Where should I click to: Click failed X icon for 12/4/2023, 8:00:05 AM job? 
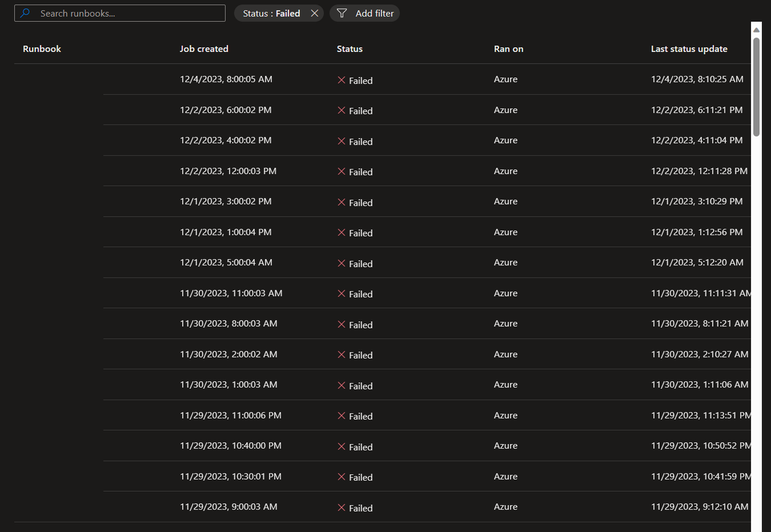pos(342,80)
